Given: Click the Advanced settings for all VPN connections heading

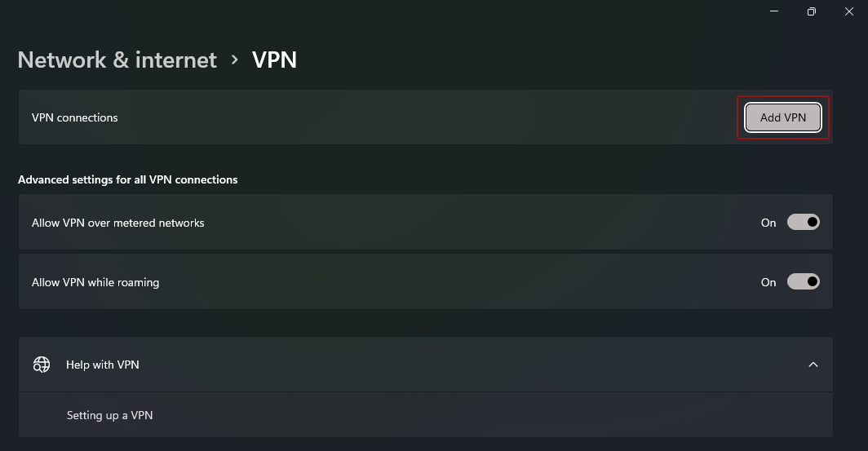Looking at the screenshot, I should click(127, 179).
